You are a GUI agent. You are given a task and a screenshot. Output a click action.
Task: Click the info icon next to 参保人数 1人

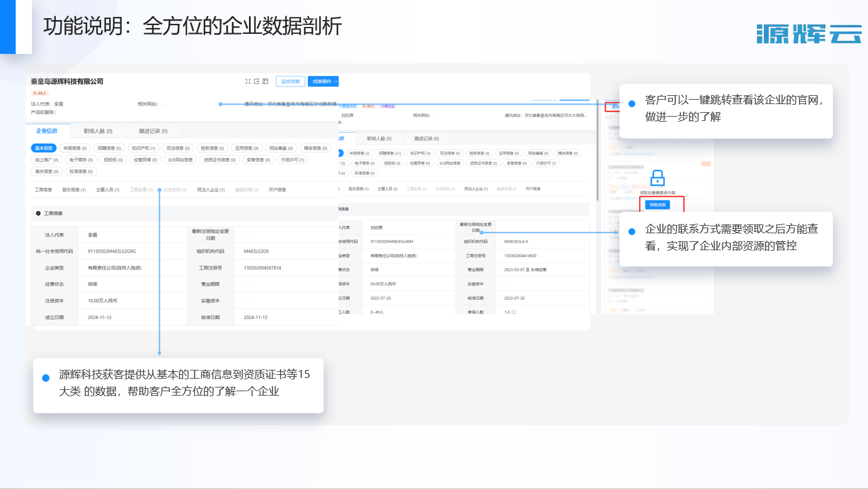(x=514, y=312)
